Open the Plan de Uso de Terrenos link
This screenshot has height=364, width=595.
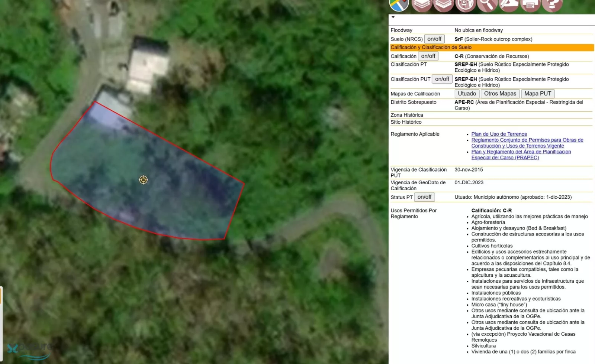[499, 134]
